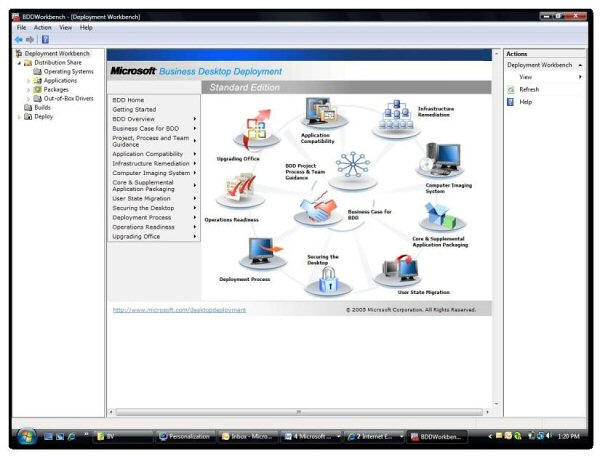This screenshot has height=456, width=600.
Task: Select the User State Migration icon
Action: click(x=398, y=270)
